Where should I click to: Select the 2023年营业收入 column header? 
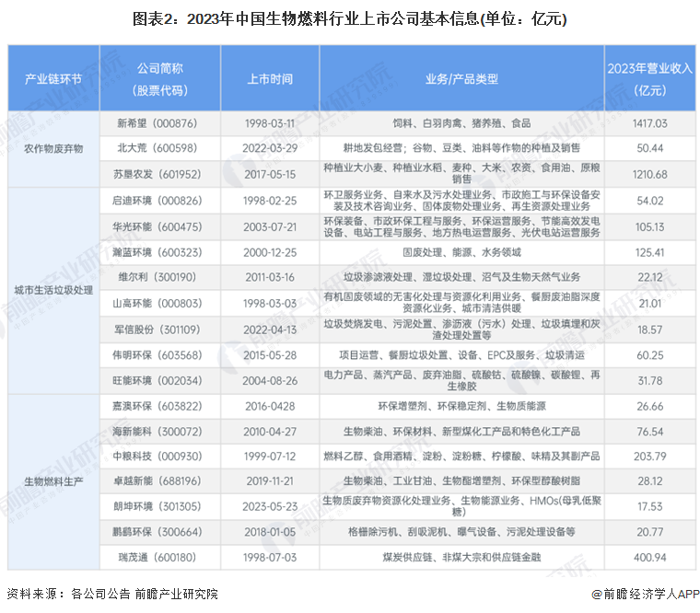[650, 79]
